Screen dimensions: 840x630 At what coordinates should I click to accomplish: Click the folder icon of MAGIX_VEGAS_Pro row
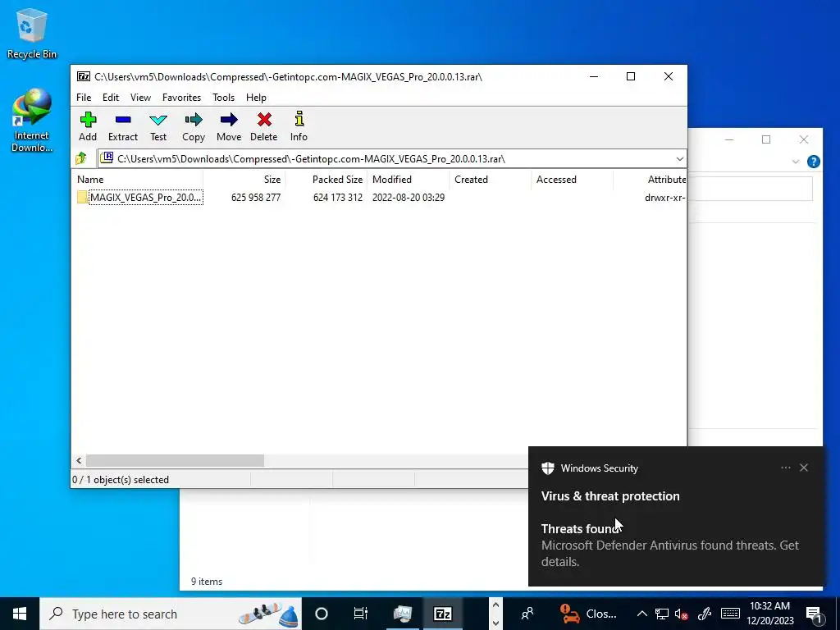[x=82, y=197]
